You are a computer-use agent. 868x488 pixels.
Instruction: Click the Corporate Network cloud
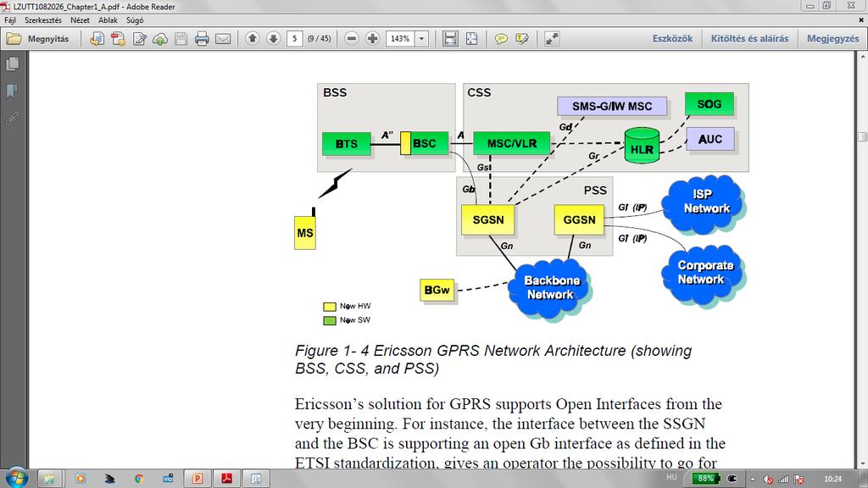[x=704, y=275]
